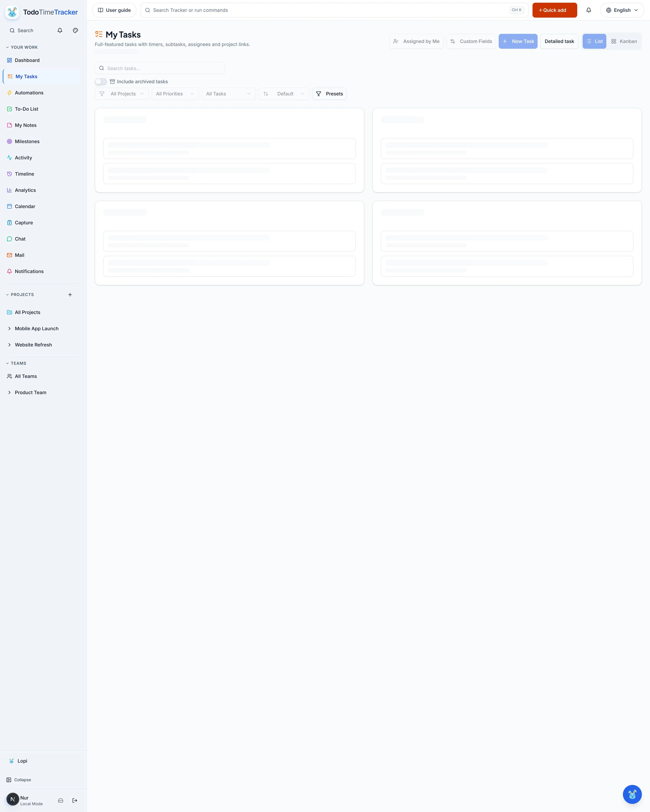Open Chat in the sidebar

point(42,239)
